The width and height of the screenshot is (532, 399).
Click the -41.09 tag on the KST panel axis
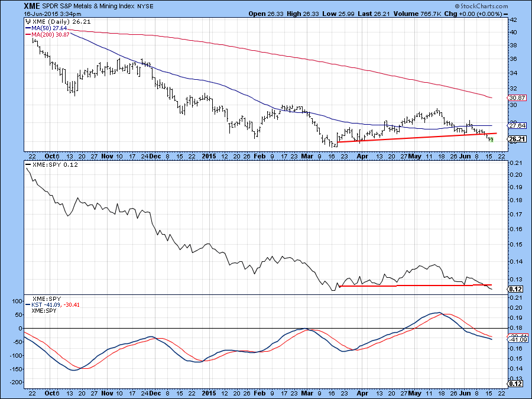517,340
